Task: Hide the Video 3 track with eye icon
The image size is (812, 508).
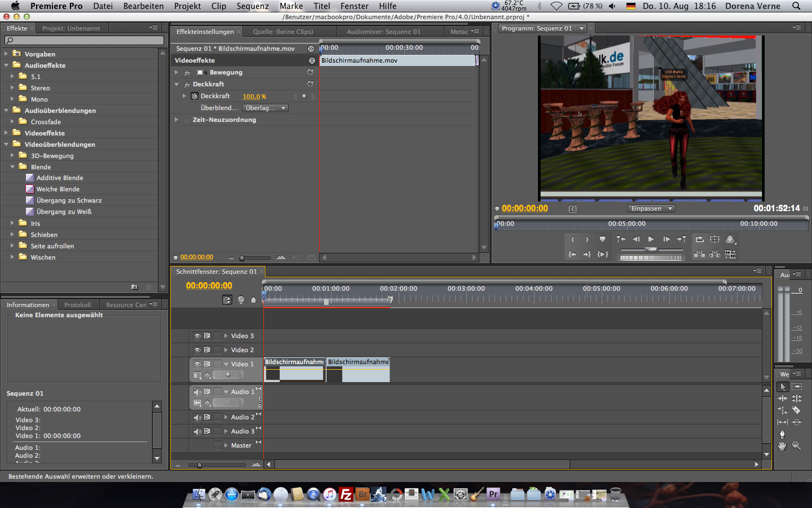Action: pos(197,336)
